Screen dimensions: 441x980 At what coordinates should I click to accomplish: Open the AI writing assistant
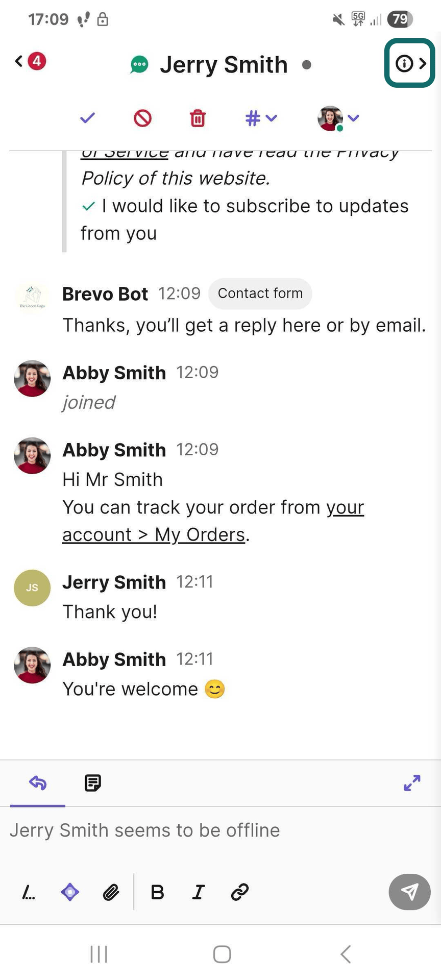tap(70, 892)
